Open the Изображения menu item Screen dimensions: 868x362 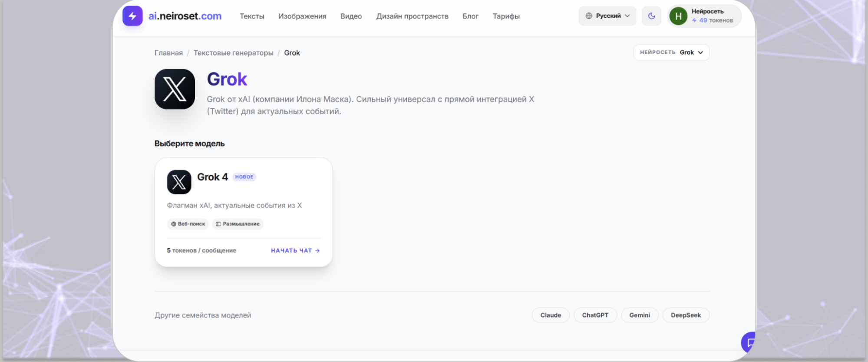(x=302, y=16)
